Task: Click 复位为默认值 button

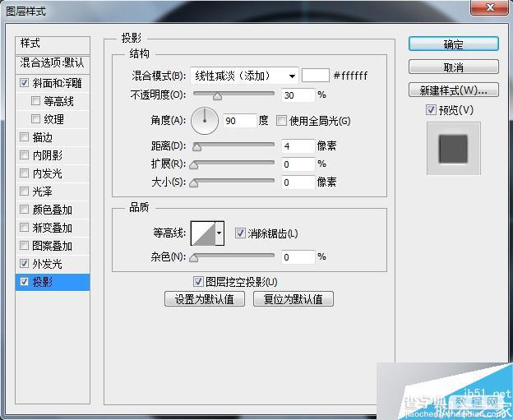Action: pos(293,298)
